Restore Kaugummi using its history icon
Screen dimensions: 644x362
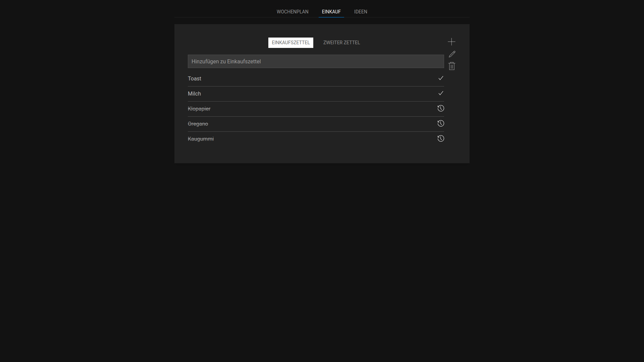[441, 138]
